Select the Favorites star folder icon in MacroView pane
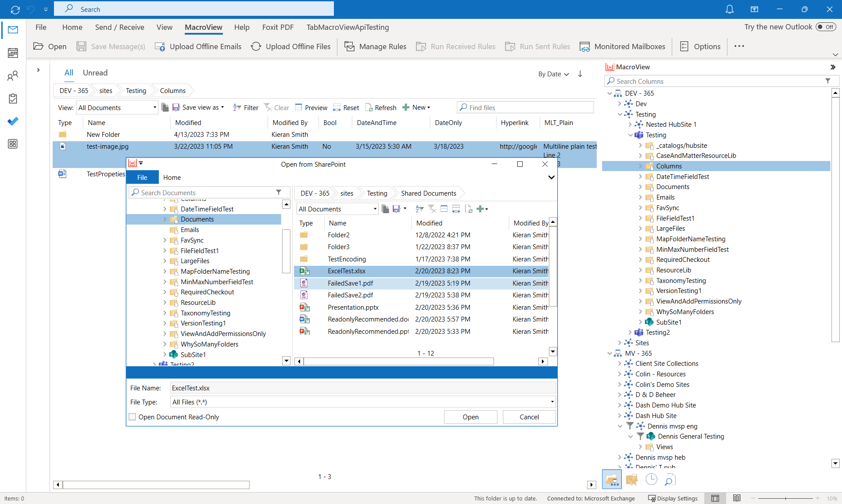This screenshot has width=842, height=504. pyautogui.click(x=632, y=480)
